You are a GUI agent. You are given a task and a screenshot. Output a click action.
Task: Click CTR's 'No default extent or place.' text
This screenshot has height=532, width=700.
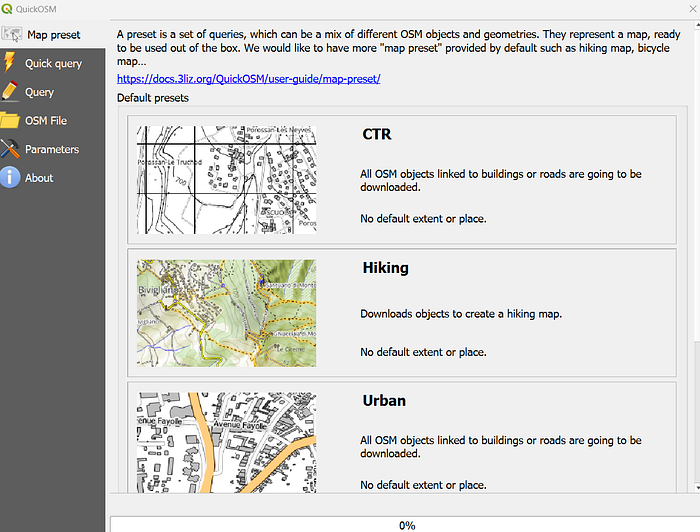coord(423,219)
